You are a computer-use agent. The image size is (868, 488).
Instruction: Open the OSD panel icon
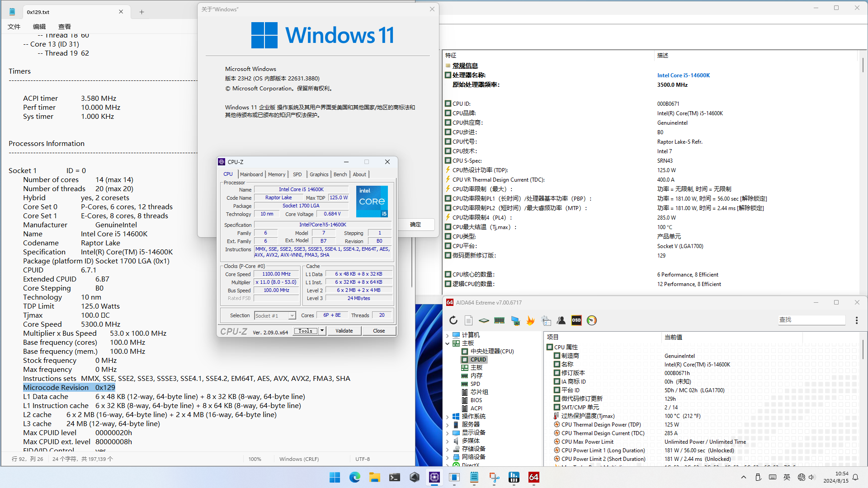(576, 320)
